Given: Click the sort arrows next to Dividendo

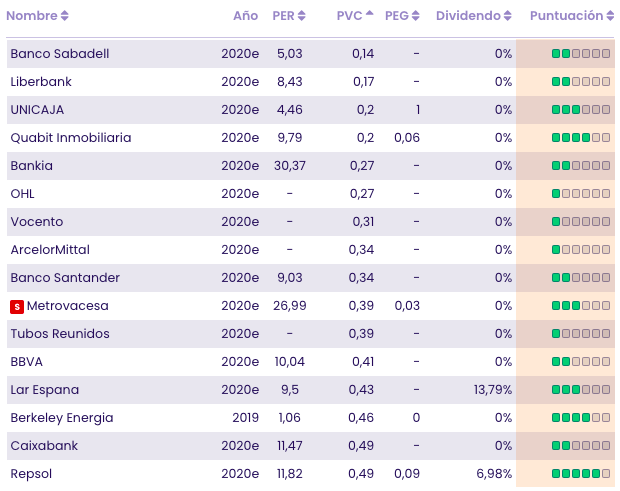Looking at the screenshot, I should [509, 16].
